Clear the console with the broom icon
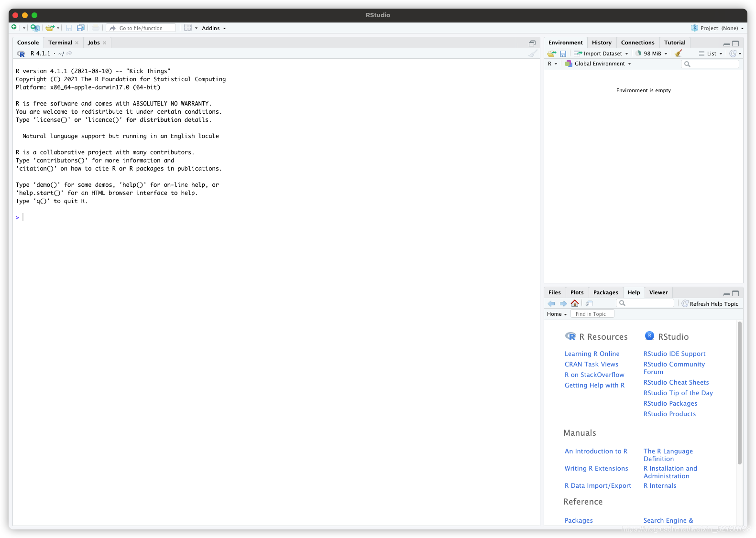This screenshot has width=756, height=538. click(x=533, y=54)
